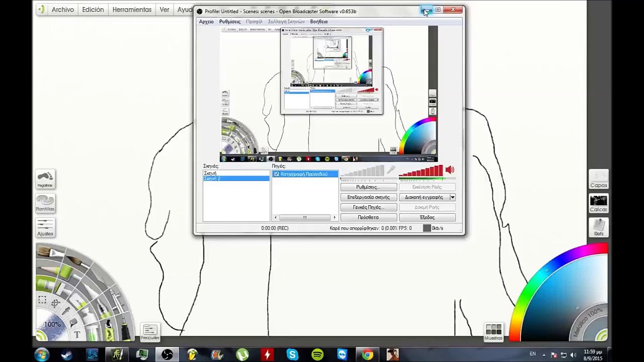Select the Text tool (T)
The height and width of the screenshot is (362, 644).
(x=77, y=334)
